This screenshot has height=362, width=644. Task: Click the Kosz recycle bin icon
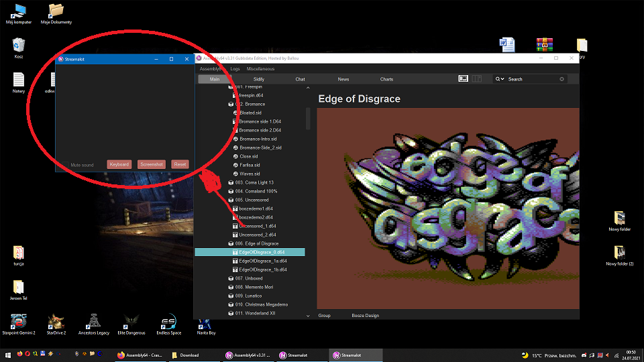point(19,48)
